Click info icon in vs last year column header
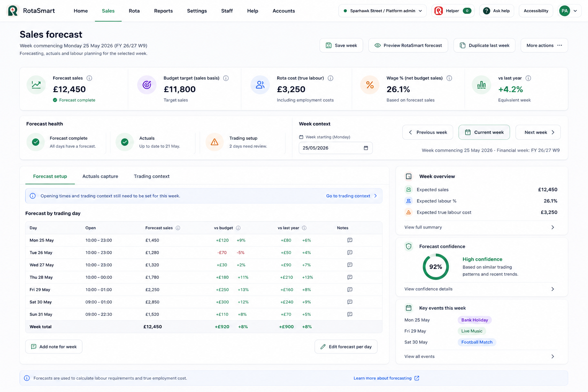 [x=304, y=228]
